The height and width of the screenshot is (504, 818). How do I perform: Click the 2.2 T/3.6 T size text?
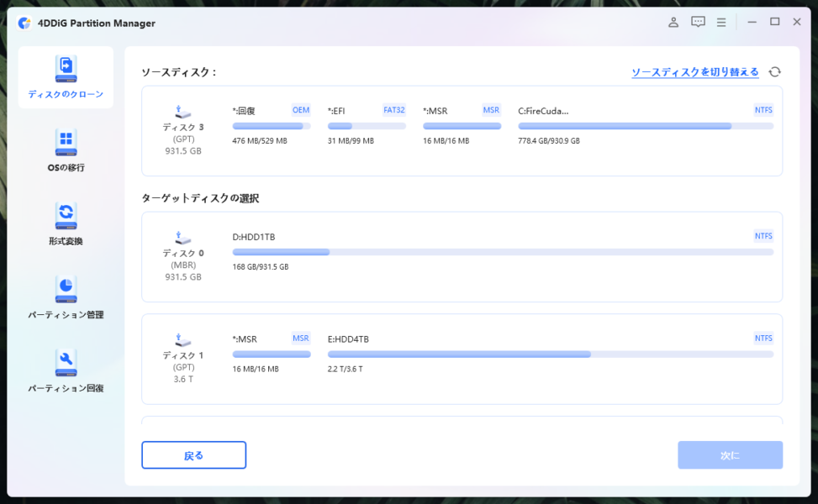point(345,369)
